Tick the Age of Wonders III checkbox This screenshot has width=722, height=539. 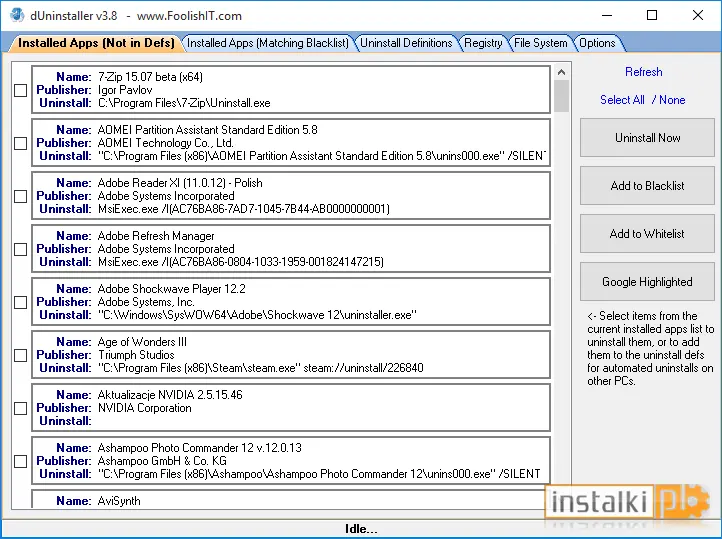point(21,355)
